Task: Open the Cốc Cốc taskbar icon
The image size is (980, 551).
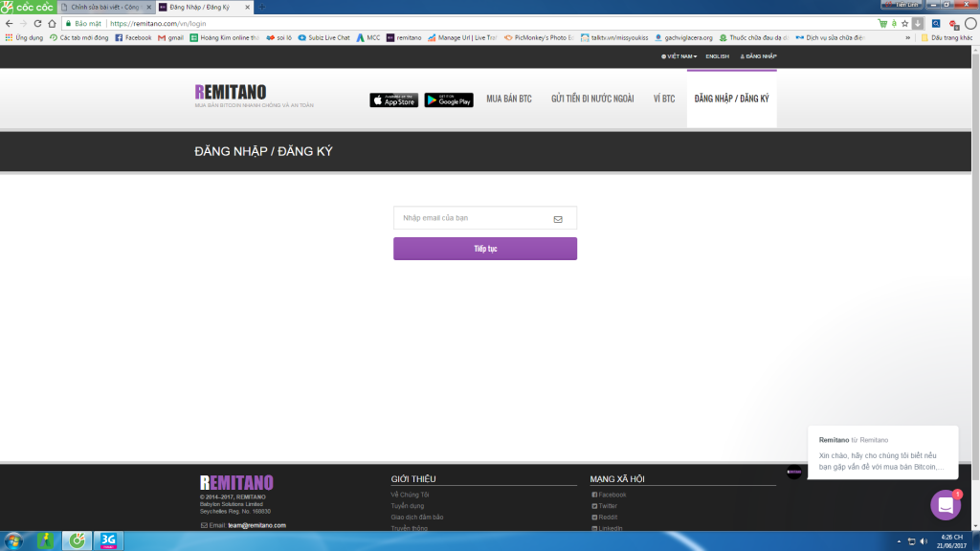Action: coord(77,541)
